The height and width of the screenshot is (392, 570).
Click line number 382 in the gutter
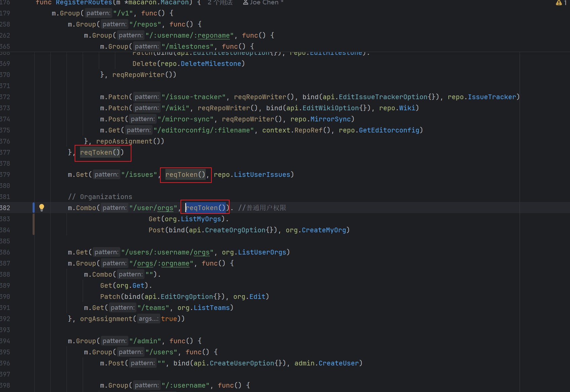click(5, 208)
